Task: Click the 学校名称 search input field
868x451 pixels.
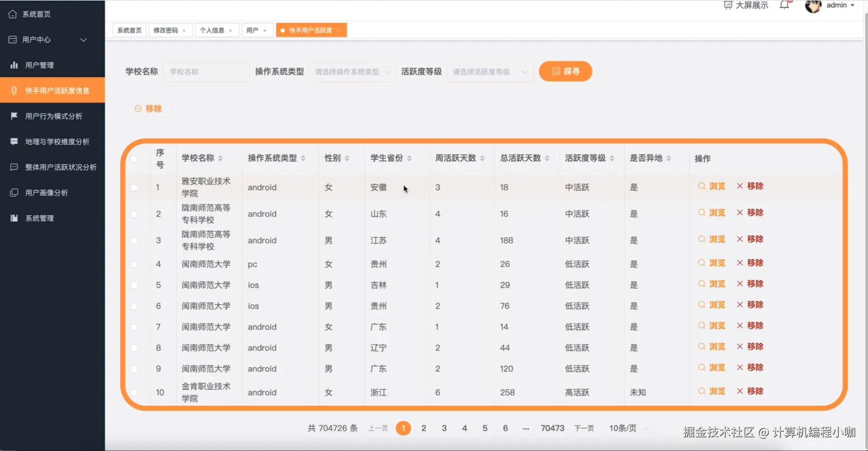Action: pos(206,72)
